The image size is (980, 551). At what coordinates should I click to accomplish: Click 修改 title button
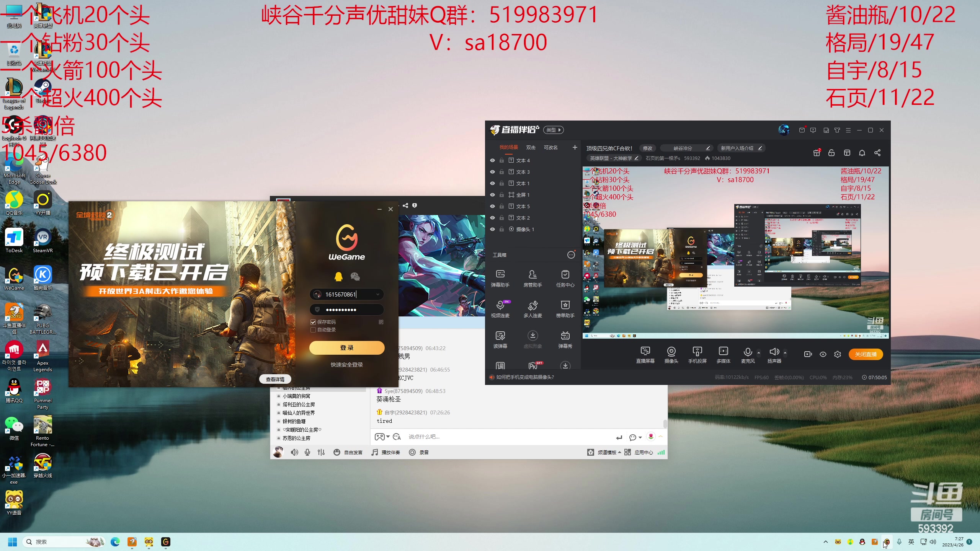tap(647, 148)
